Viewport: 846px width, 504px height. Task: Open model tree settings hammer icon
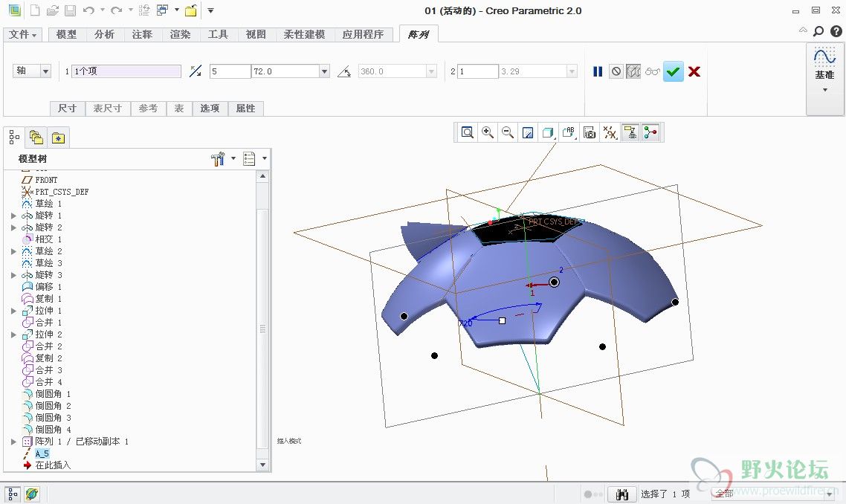[x=218, y=158]
